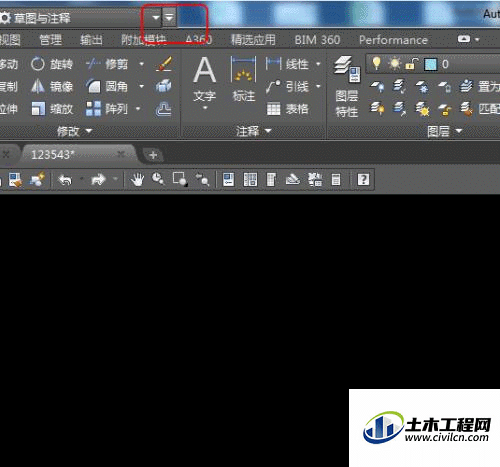
Task: Expand the 修剪 (Trim) dropdown arrow
Action: tap(141, 64)
